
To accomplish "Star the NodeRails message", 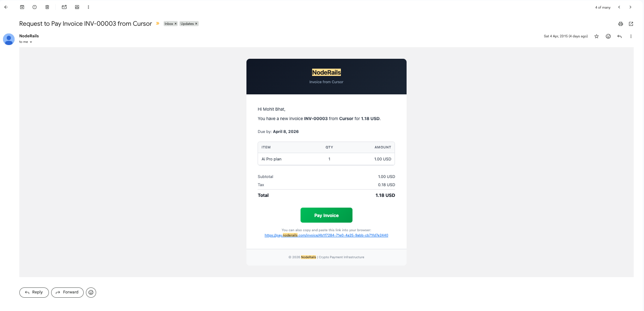I will pos(596,36).
